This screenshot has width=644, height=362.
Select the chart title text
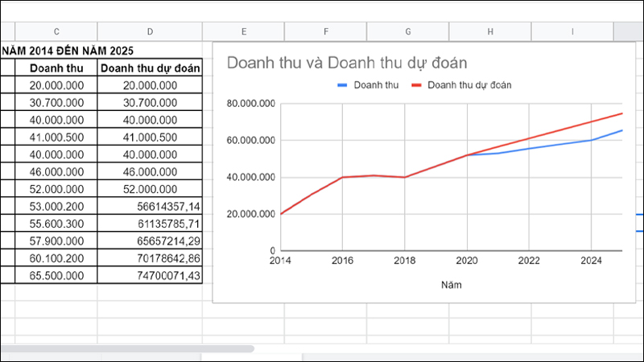tap(348, 62)
